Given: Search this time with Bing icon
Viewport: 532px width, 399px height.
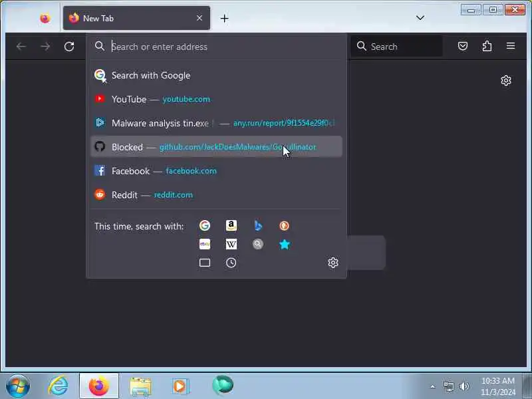Looking at the screenshot, I should tap(258, 225).
